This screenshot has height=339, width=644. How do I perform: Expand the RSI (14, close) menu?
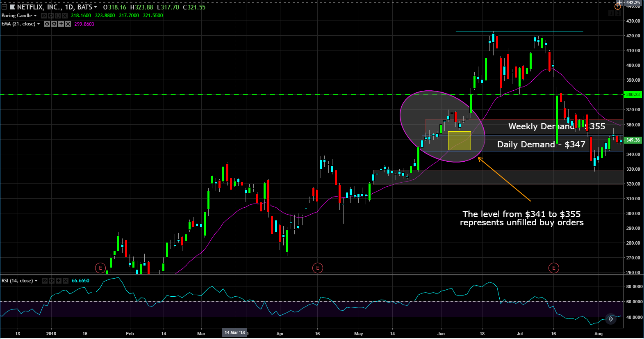tap(36, 281)
